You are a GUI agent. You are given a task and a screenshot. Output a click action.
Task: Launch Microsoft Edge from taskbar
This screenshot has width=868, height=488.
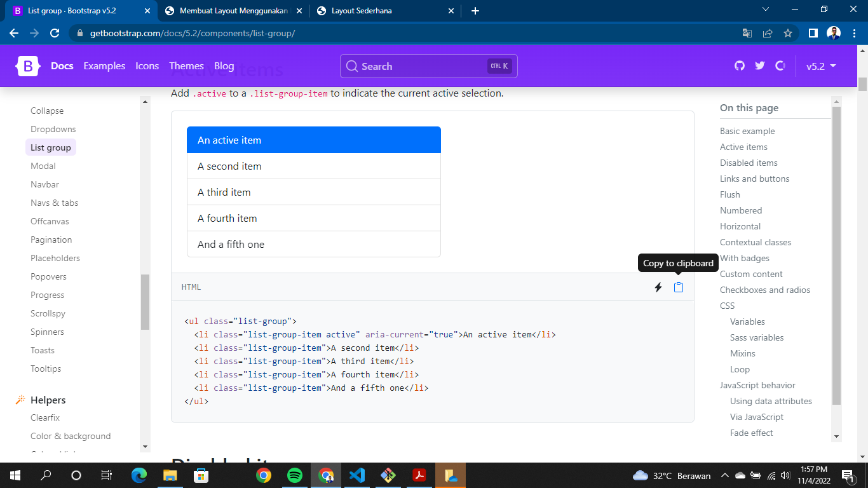(139, 475)
